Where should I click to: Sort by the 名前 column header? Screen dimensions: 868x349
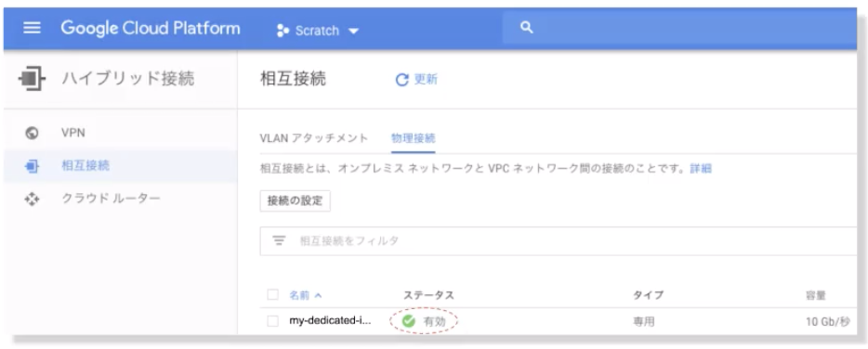pos(305,295)
